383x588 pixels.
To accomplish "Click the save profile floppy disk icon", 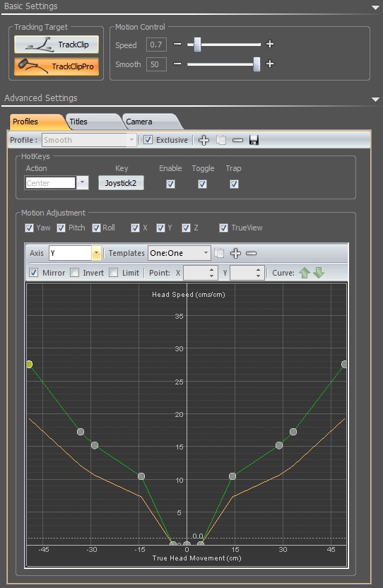I will [x=254, y=140].
